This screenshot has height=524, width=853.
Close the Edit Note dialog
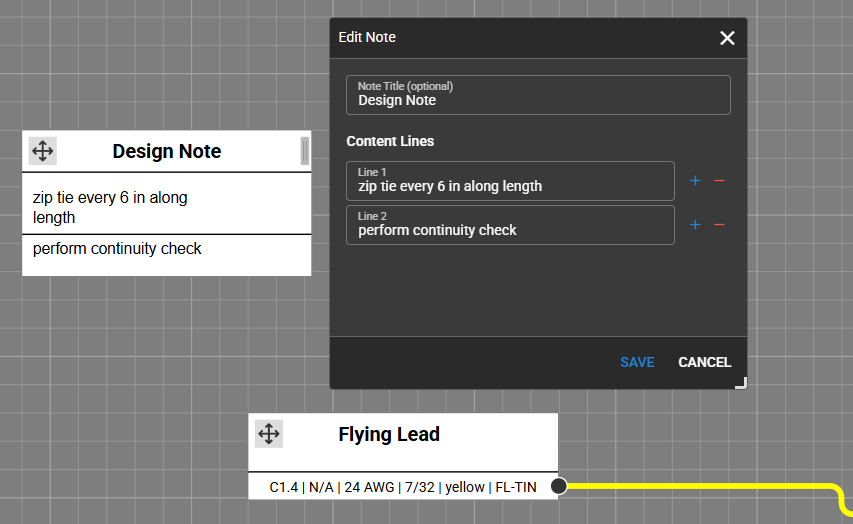[727, 38]
